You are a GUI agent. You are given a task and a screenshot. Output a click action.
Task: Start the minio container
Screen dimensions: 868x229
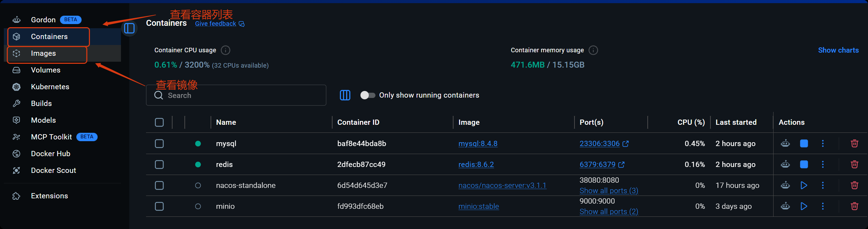[804, 206]
